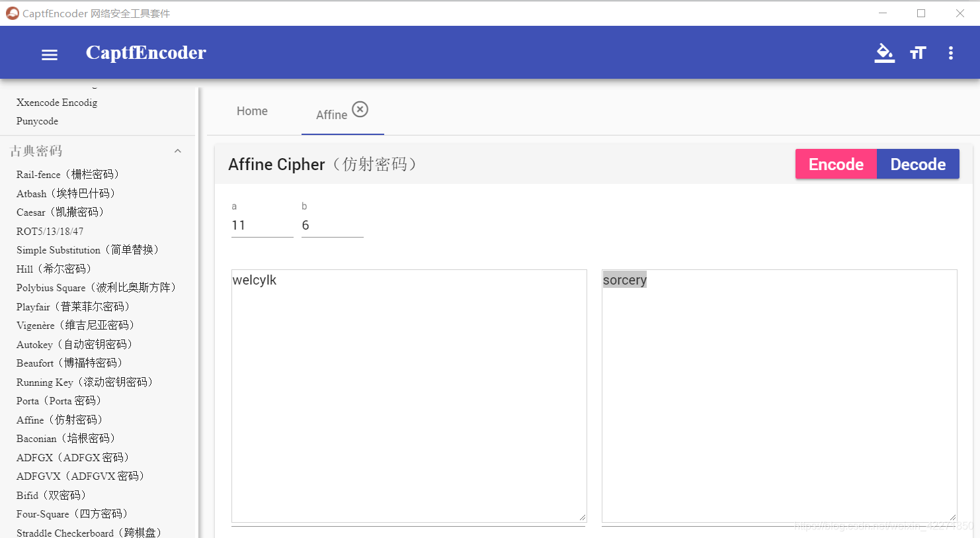Viewport: 980px width, 538px height.
Task: Open the three-dot more options menu
Action: tap(951, 53)
